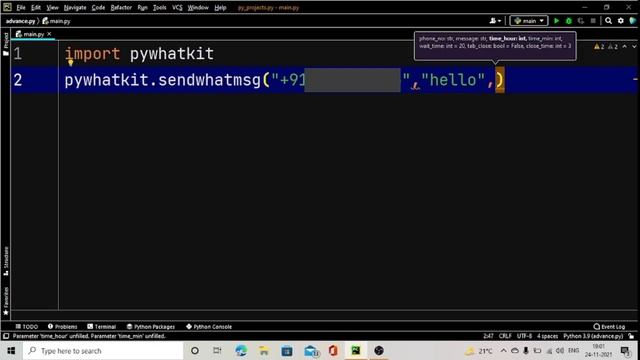The image size is (640, 360).
Task: Go to previous highlighted error arrow
Action: coord(624,47)
